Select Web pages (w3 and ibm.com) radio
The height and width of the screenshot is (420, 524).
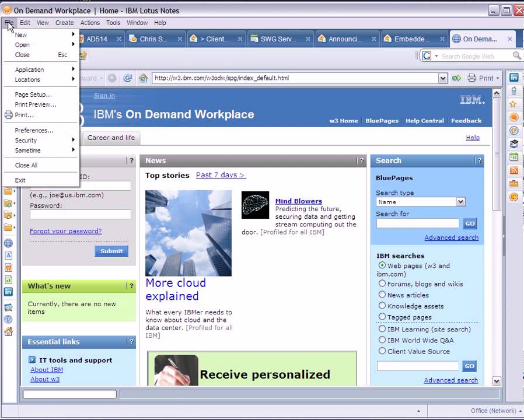382,265
